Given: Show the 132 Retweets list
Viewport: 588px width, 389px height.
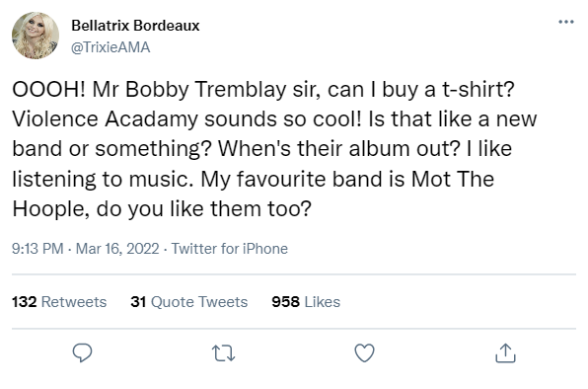Looking at the screenshot, I should tap(59, 302).
